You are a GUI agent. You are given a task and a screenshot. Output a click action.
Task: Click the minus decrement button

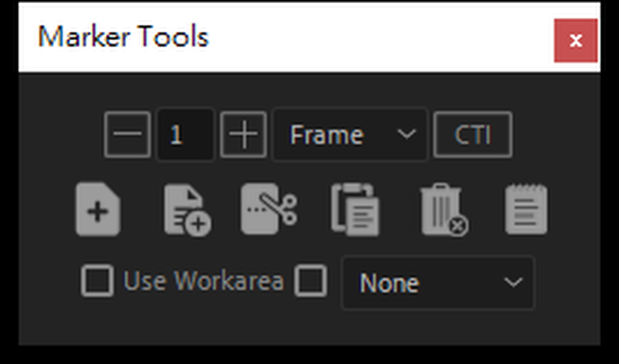127,135
